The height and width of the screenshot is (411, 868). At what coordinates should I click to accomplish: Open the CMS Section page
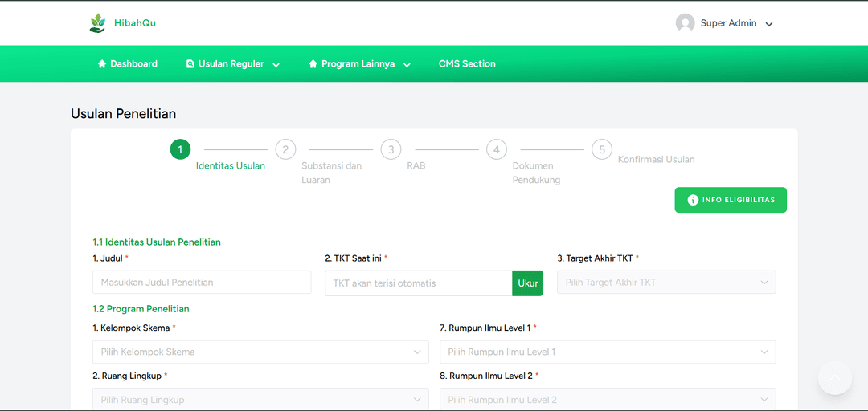coord(467,64)
